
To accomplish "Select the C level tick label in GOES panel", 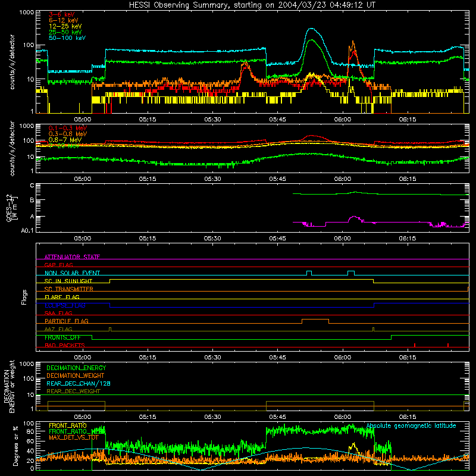I will [x=32, y=186].
